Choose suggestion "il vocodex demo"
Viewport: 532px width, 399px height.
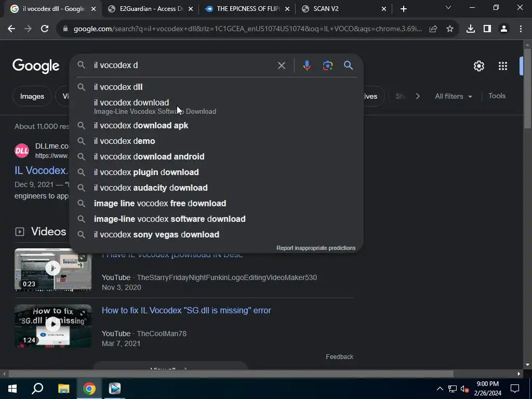point(216,141)
